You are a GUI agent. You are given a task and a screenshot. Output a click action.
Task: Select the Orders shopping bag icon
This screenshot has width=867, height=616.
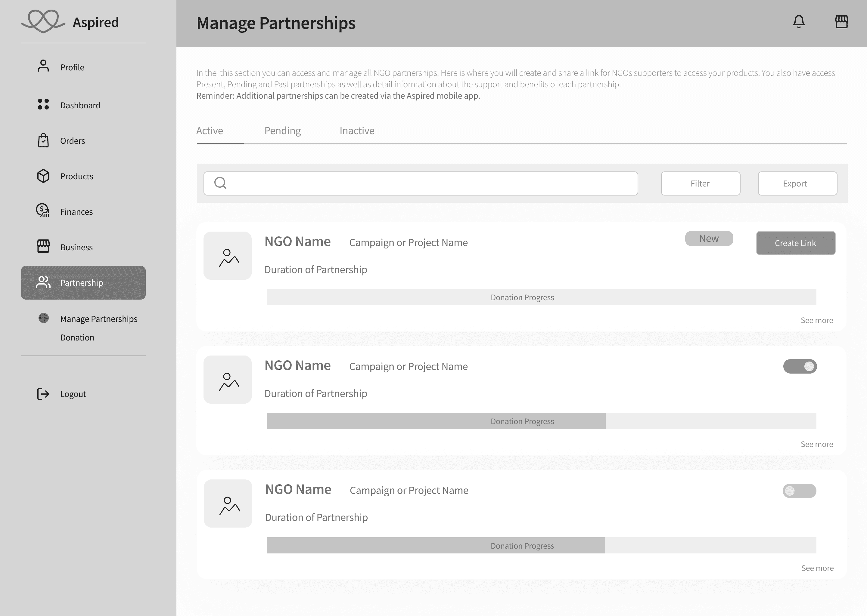click(x=43, y=140)
